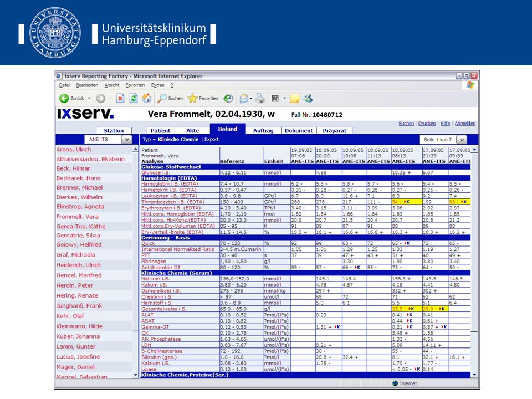Open the ? help menu
532x399 pixels.
(172, 85)
